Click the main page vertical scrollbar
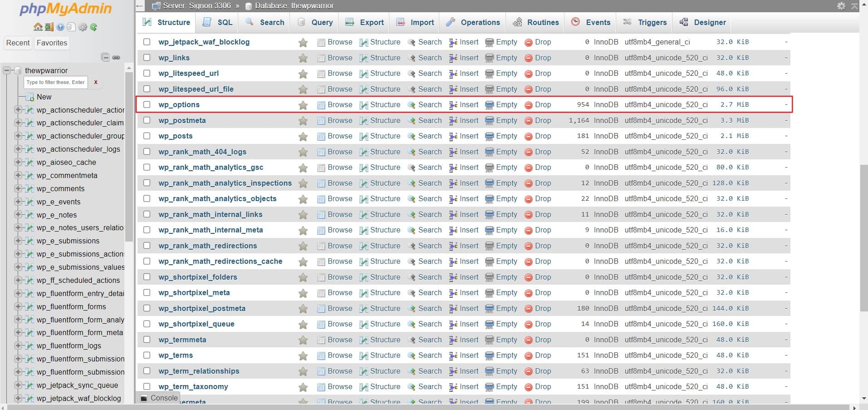 coord(863,238)
